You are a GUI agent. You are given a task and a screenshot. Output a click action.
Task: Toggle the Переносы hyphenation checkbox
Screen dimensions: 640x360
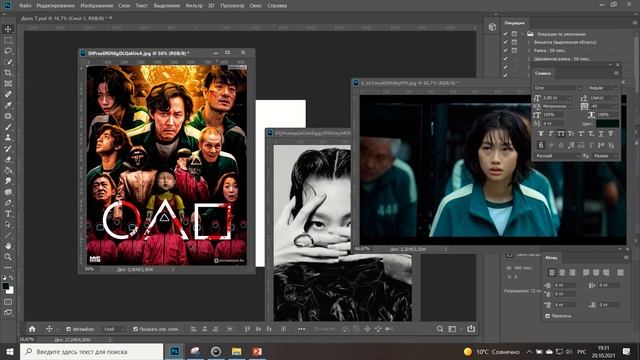548,316
